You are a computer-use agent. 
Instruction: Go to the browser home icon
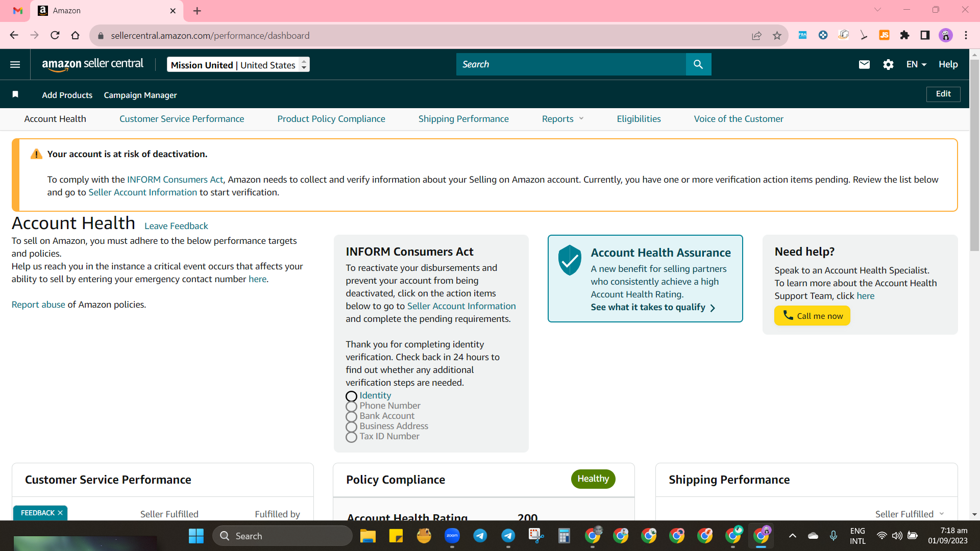(x=76, y=35)
